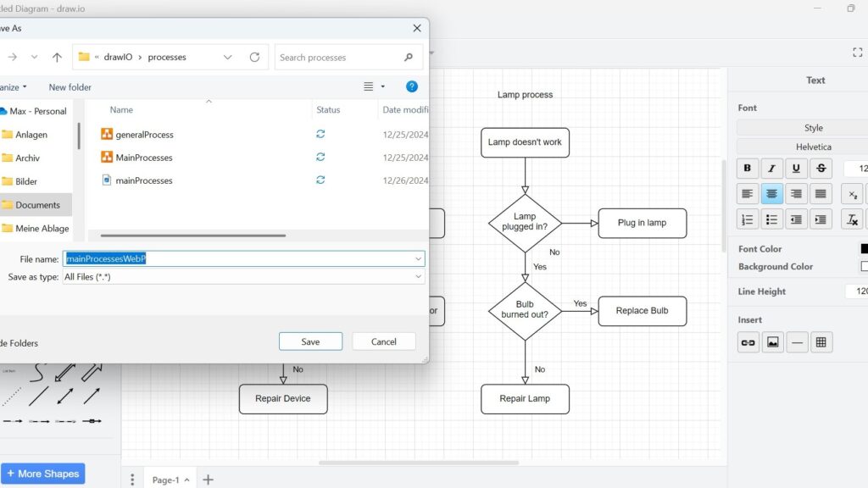
Task: Refresh the processes folder listing
Action: pyautogui.click(x=254, y=58)
